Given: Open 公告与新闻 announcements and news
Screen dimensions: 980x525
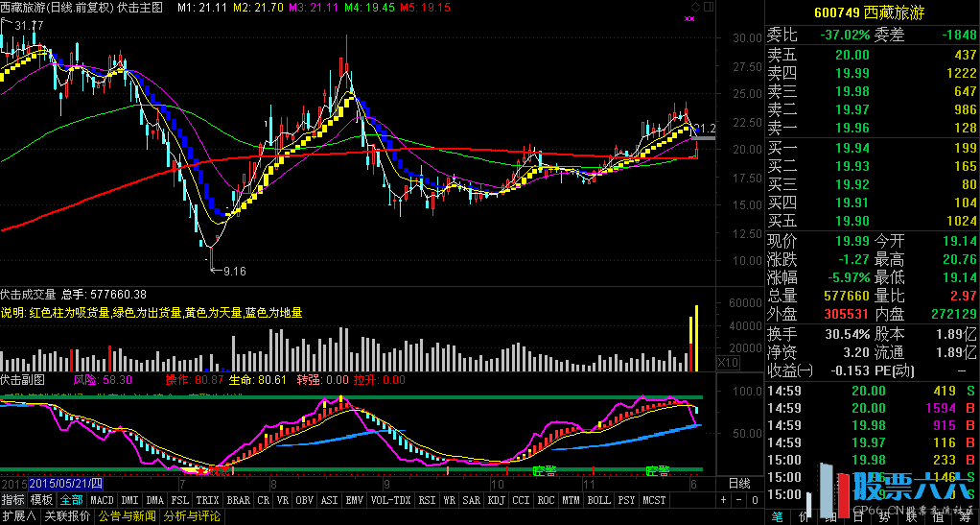Looking at the screenshot, I should coord(128,516).
